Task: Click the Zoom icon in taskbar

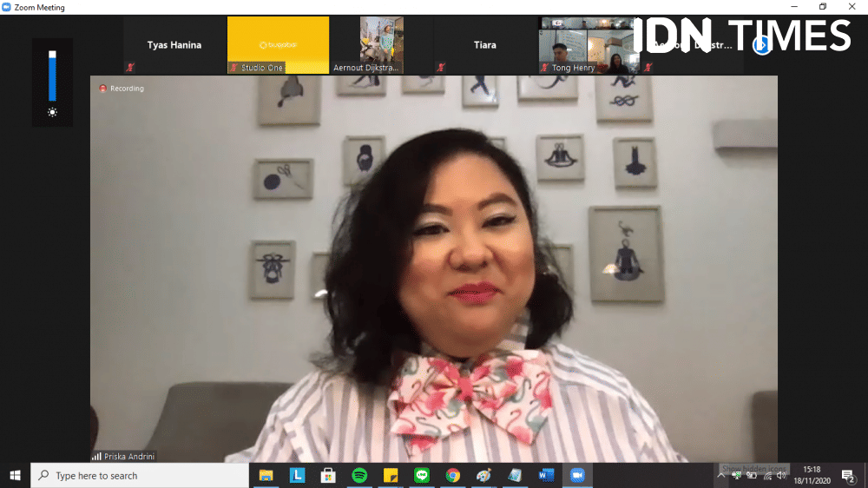Action: (x=576, y=475)
